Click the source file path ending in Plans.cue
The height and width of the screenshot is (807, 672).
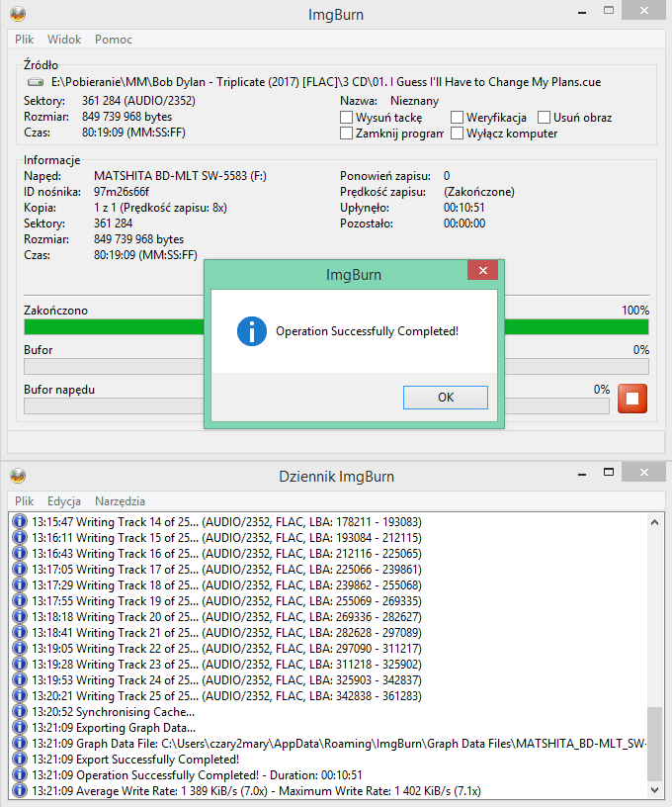(x=326, y=82)
